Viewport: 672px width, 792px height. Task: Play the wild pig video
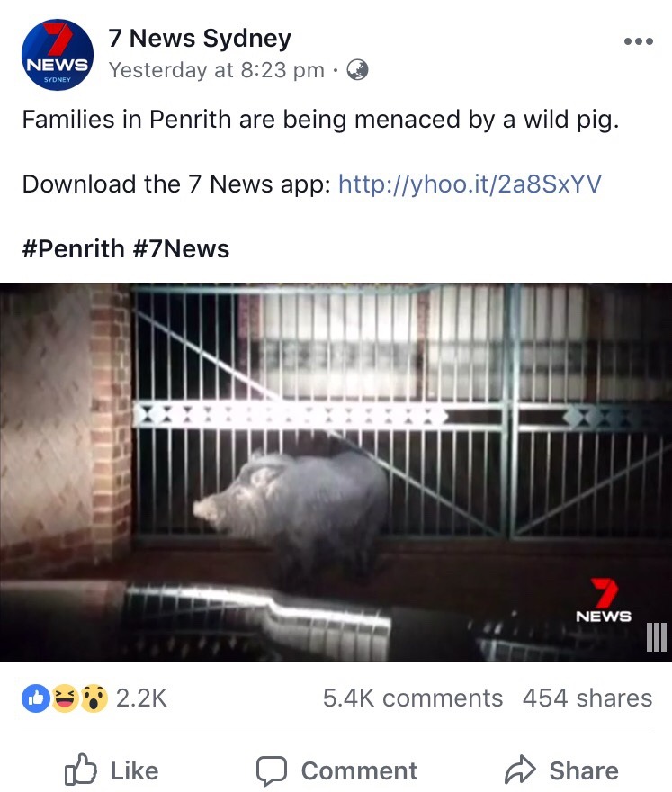click(336, 472)
